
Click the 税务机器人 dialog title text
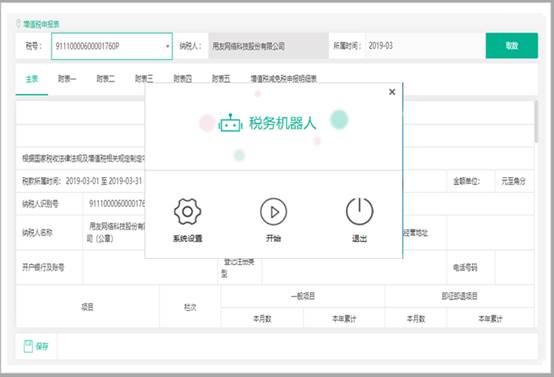click(282, 123)
